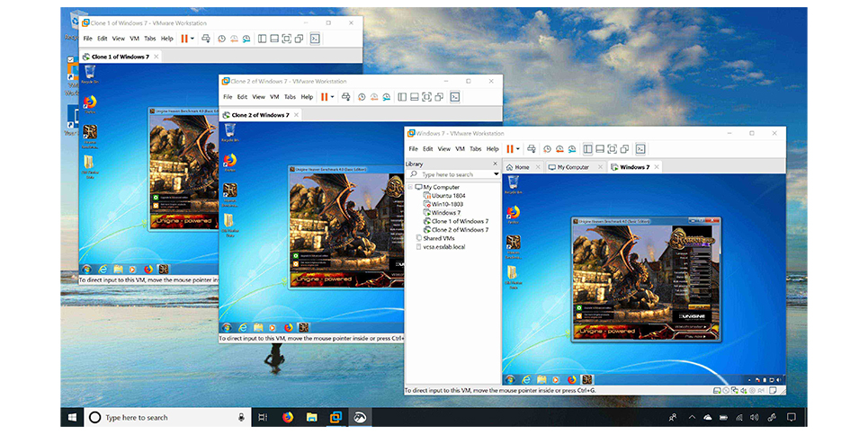
Task: Select Ubuntu 1804 in the Library
Action: click(447, 195)
